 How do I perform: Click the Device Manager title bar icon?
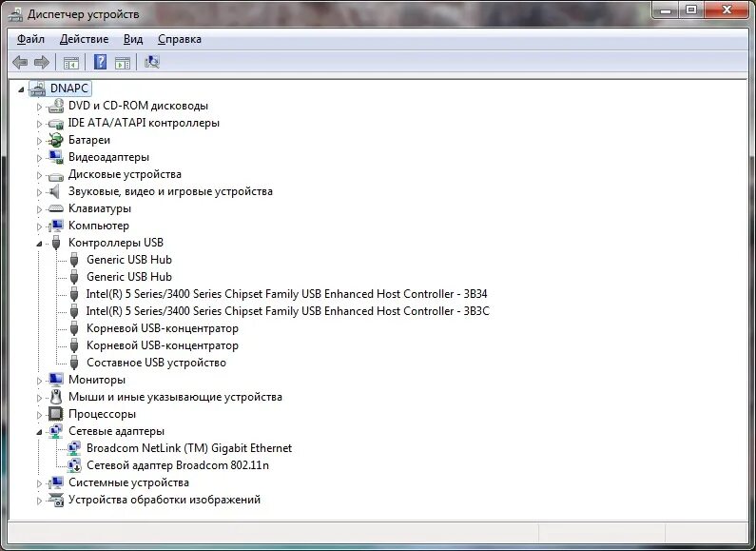(15, 14)
